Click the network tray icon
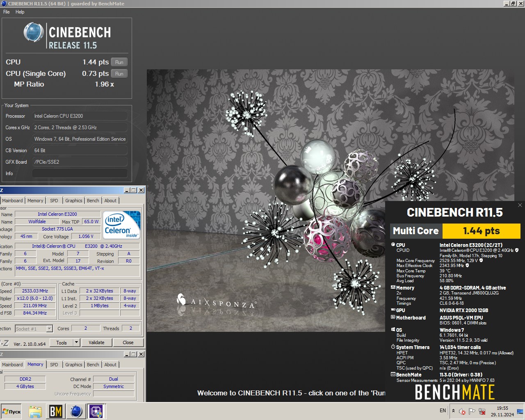This screenshot has width=525, height=420. (482, 411)
